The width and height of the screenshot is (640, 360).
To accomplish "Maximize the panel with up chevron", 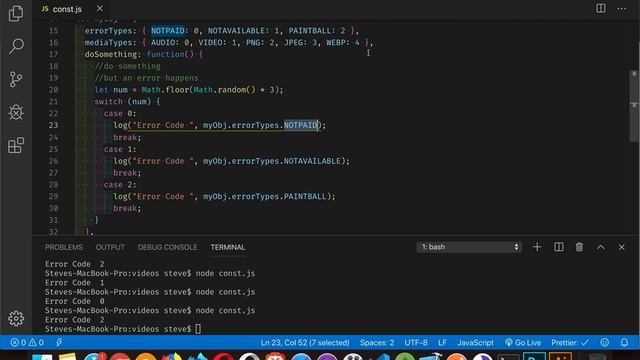I will [x=600, y=247].
